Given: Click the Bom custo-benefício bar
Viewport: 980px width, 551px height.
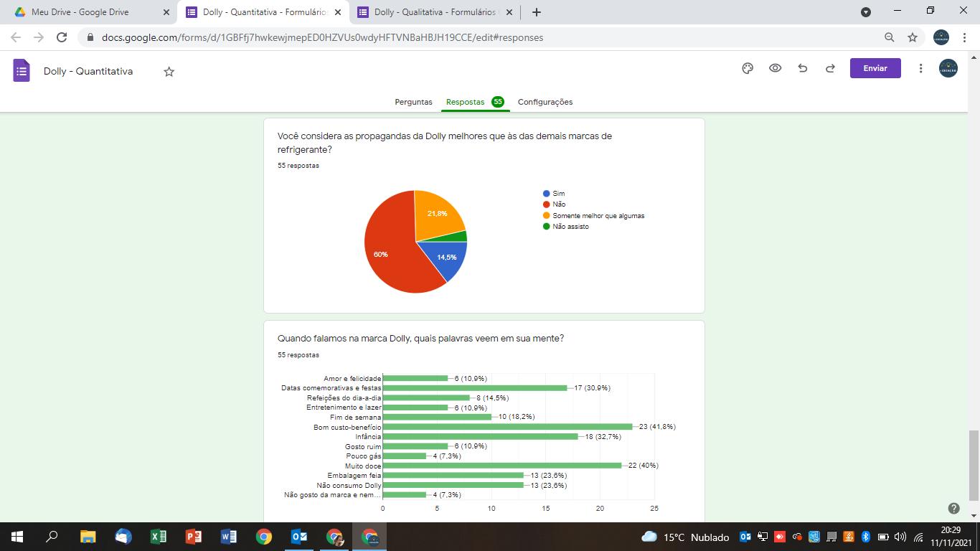Looking at the screenshot, I should (508, 427).
